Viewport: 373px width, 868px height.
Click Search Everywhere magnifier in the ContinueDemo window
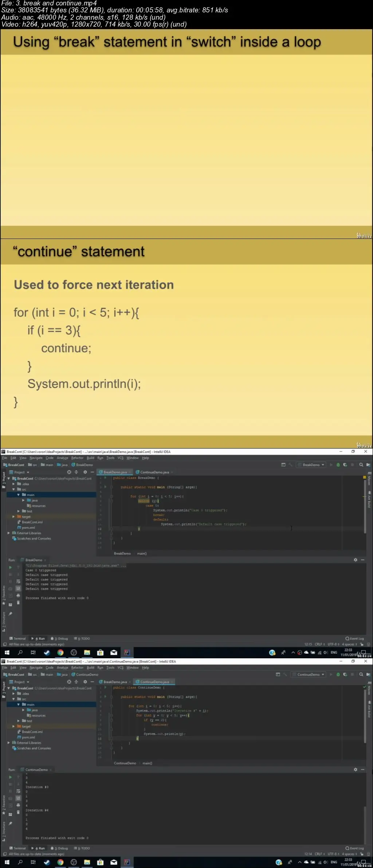click(x=361, y=674)
